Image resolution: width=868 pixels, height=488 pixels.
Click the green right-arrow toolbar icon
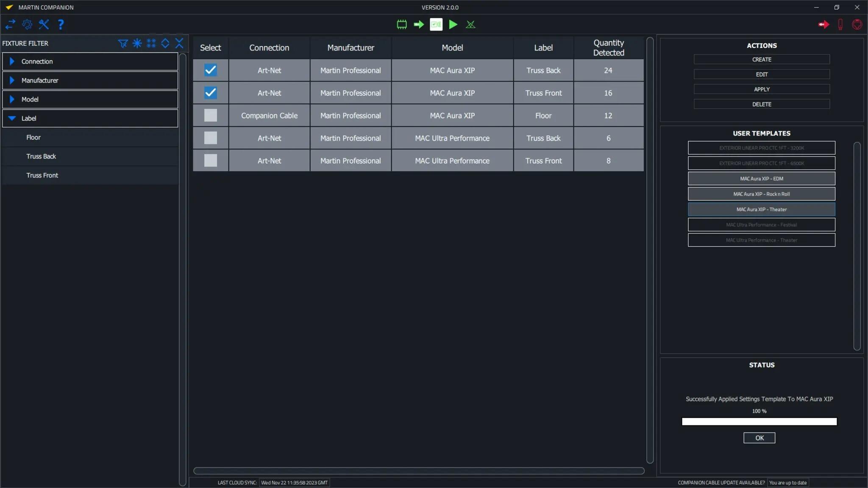(419, 25)
